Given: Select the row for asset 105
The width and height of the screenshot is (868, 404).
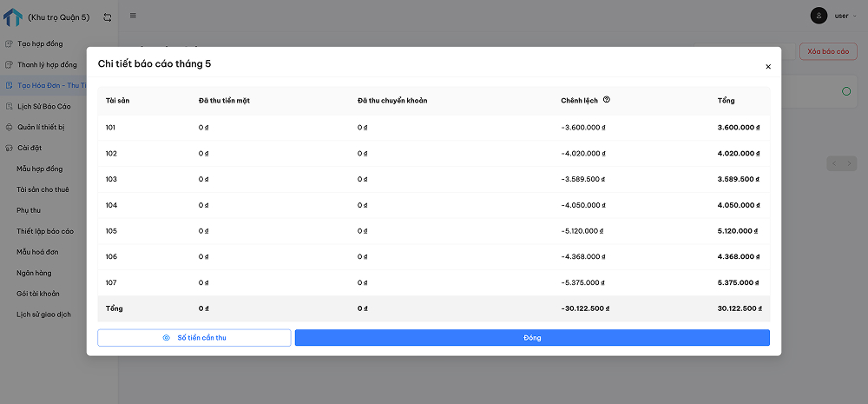Looking at the screenshot, I should coord(433,231).
